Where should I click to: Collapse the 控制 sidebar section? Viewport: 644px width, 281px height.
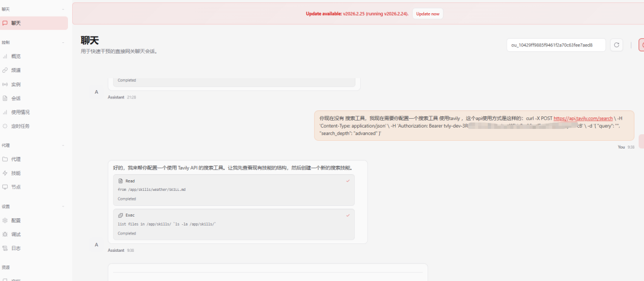63,42
